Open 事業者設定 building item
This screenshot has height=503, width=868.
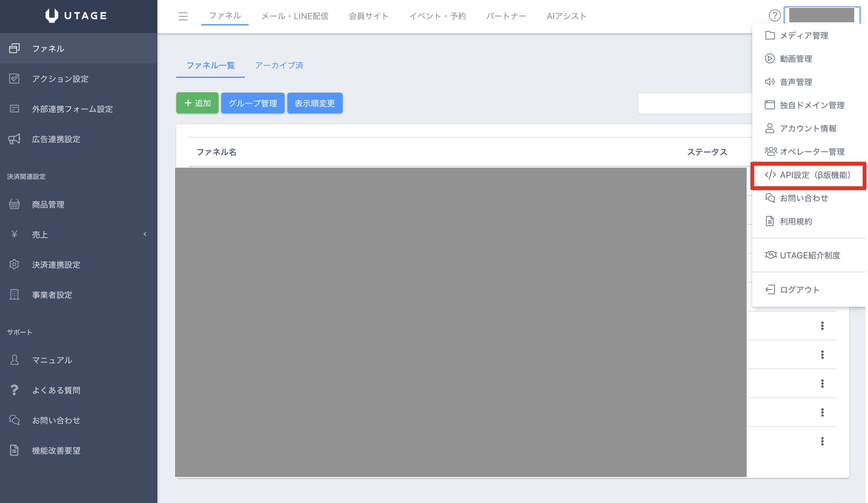point(52,295)
